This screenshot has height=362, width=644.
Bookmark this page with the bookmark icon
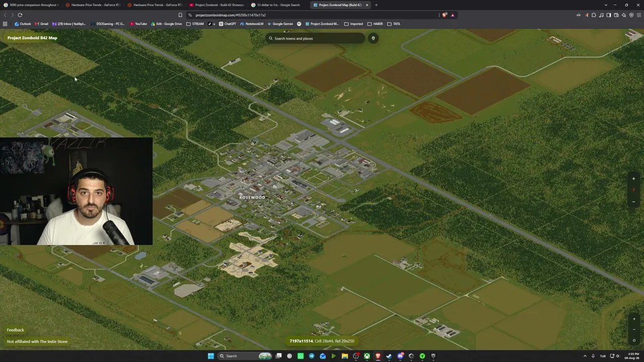click(x=180, y=15)
